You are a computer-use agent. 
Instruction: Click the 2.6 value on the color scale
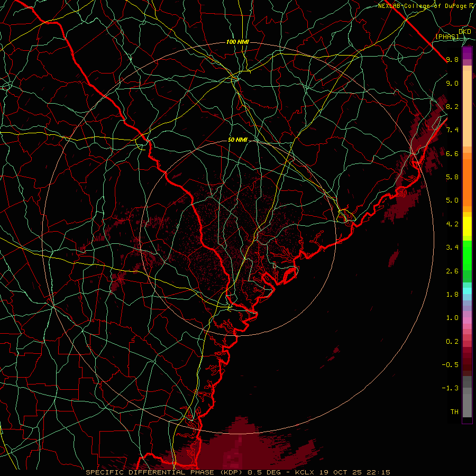[x=452, y=271]
